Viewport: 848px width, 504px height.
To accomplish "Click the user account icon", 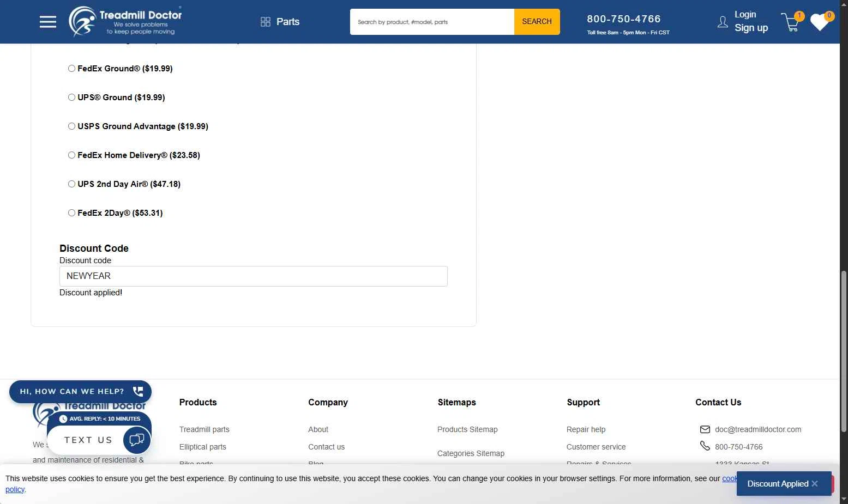I will [723, 22].
